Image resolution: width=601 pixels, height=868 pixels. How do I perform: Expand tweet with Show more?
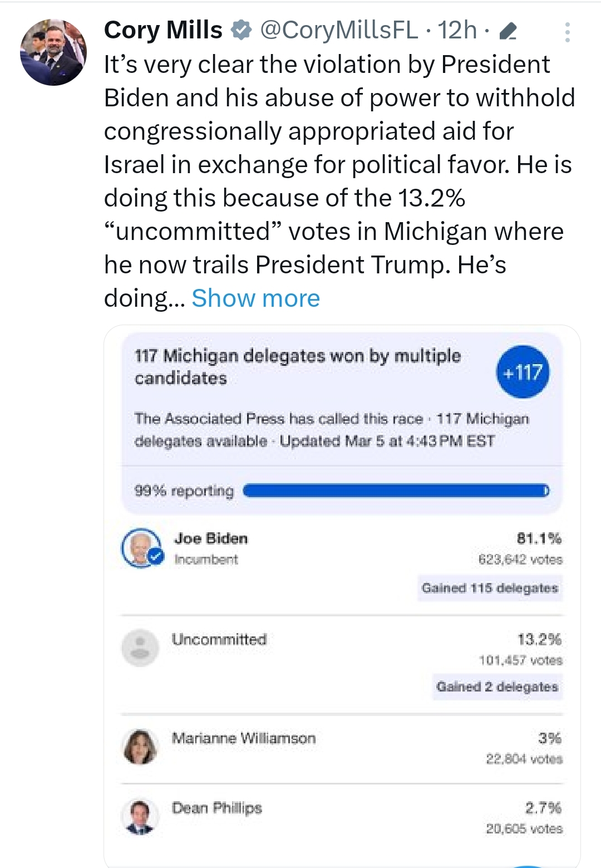coord(255,298)
